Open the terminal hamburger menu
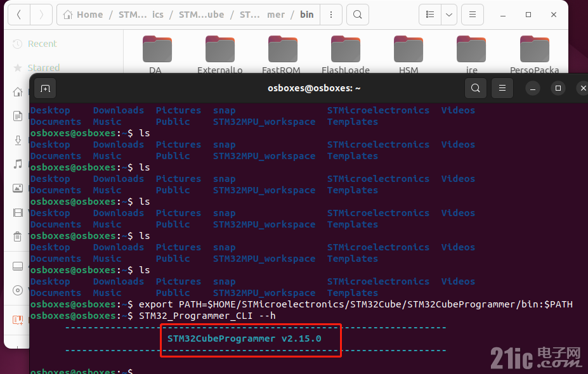588x374 pixels. tap(502, 88)
